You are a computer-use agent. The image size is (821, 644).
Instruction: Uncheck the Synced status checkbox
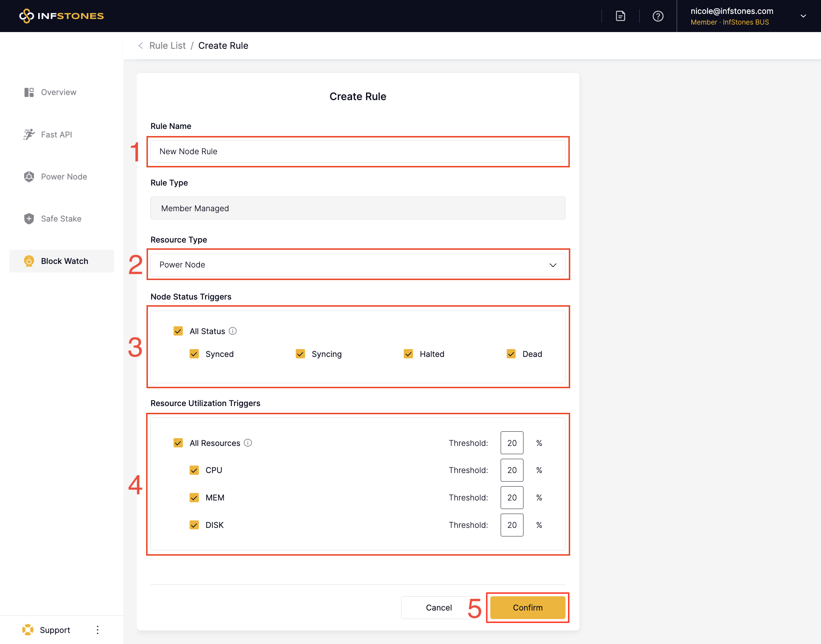tap(194, 354)
